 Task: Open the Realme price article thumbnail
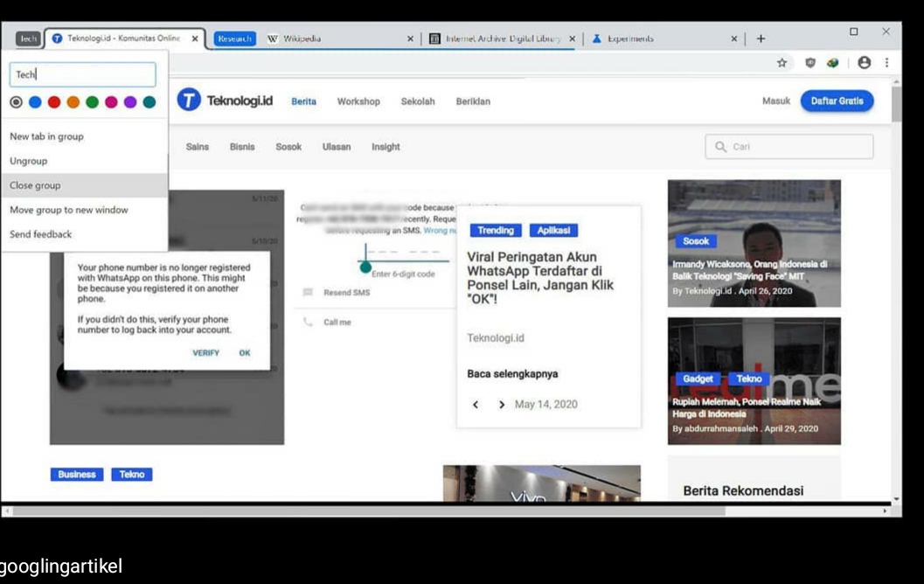coord(754,380)
